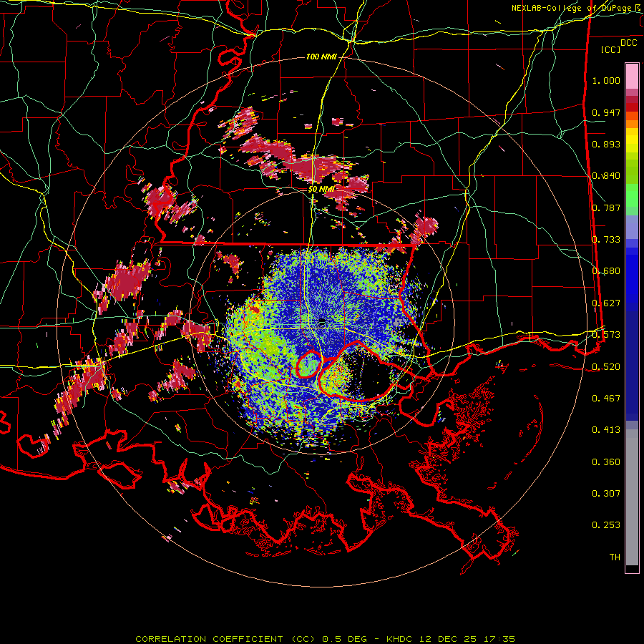
Task: Select the 0.520 color scale value
Action: click(x=606, y=367)
